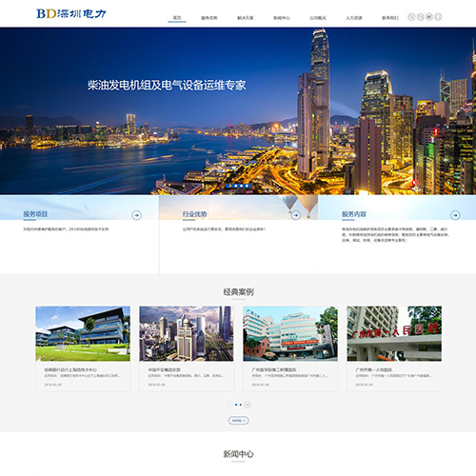
Task: Select the first banner slide dot
Action: (230, 186)
